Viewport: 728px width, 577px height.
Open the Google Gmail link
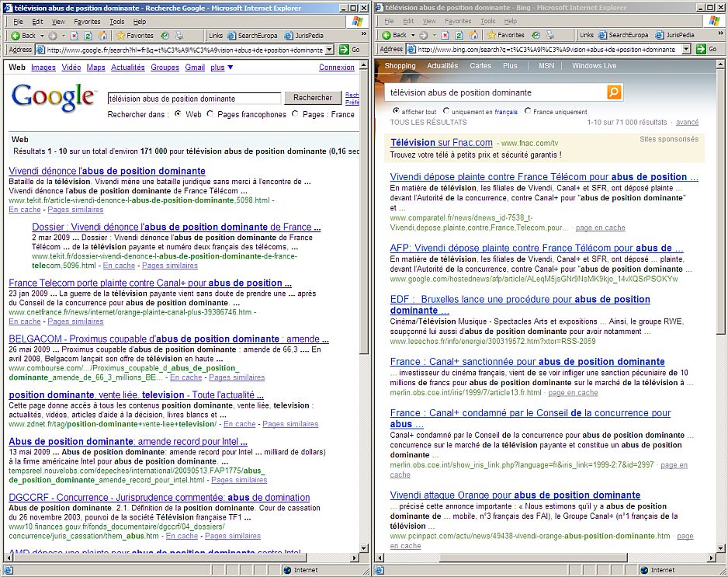[x=195, y=68]
